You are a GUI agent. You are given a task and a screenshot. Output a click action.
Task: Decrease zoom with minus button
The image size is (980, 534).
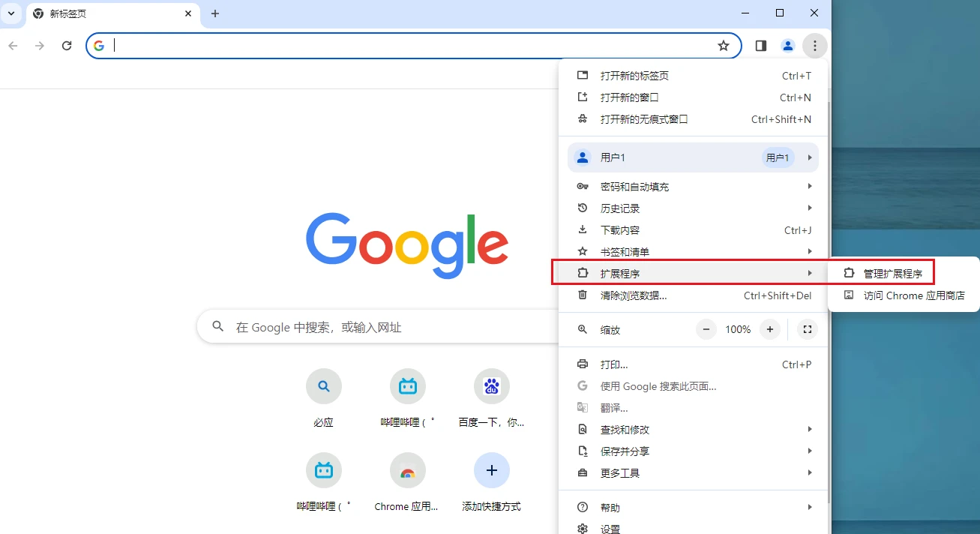click(x=706, y=329)
